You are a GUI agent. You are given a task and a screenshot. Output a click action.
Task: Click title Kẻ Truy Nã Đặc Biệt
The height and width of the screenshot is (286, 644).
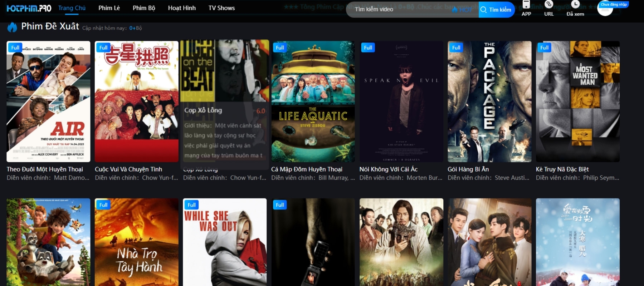[562, 169]
